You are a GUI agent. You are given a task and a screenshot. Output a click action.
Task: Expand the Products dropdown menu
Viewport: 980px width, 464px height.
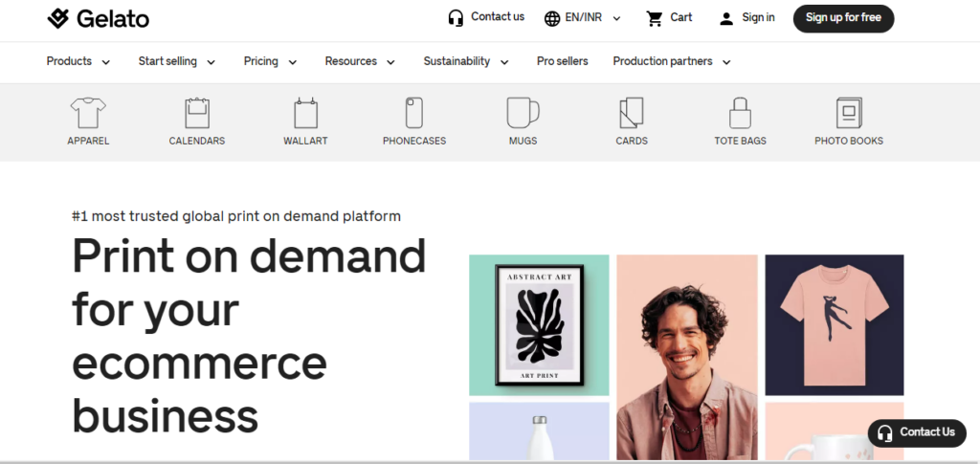tap(78, 61)
